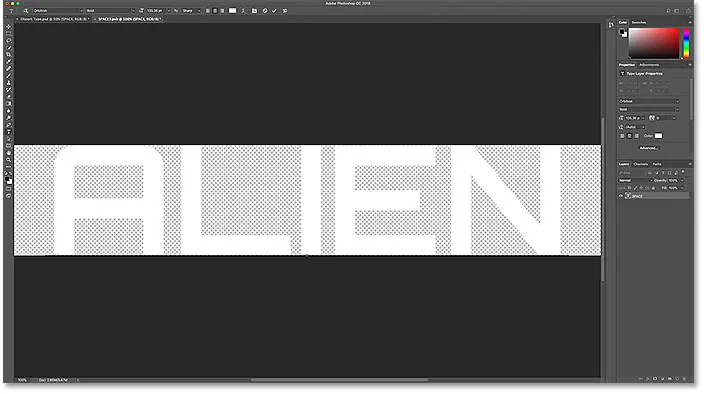Switch to the Swatches tab

coord(639,22)
